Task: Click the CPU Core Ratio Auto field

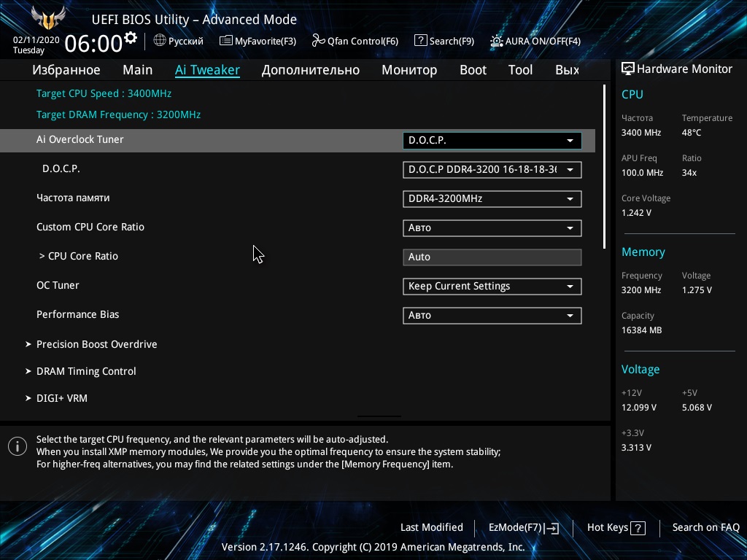Action: pos(492,257)
